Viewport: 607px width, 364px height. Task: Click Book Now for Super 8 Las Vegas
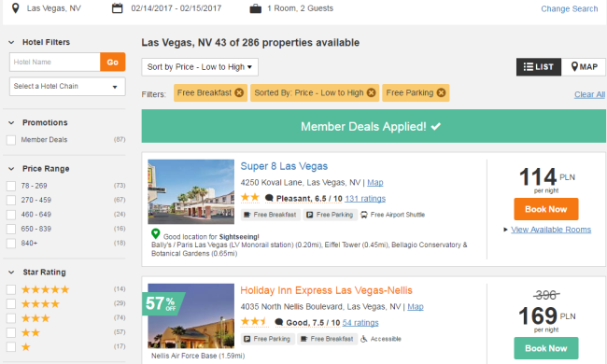point(546,209)
